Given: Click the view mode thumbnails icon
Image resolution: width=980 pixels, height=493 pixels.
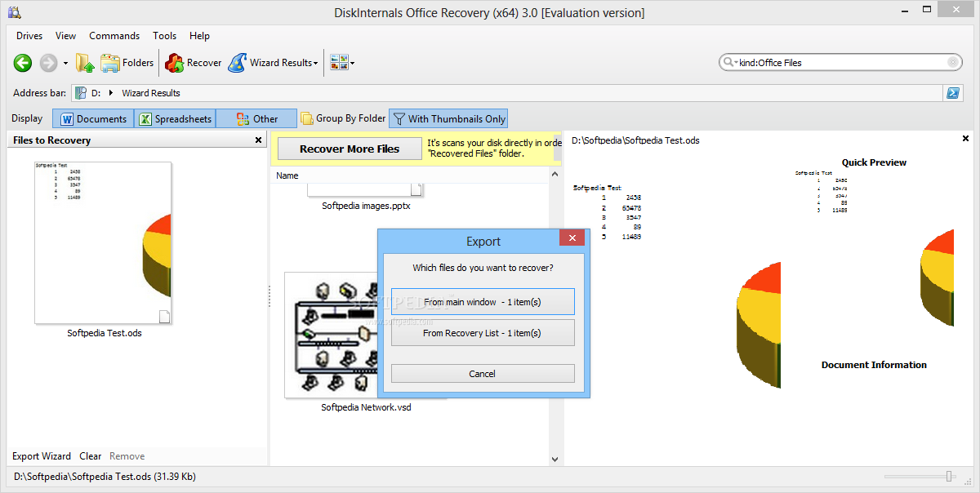Looking at the screenshot, I should coord(339,63).
